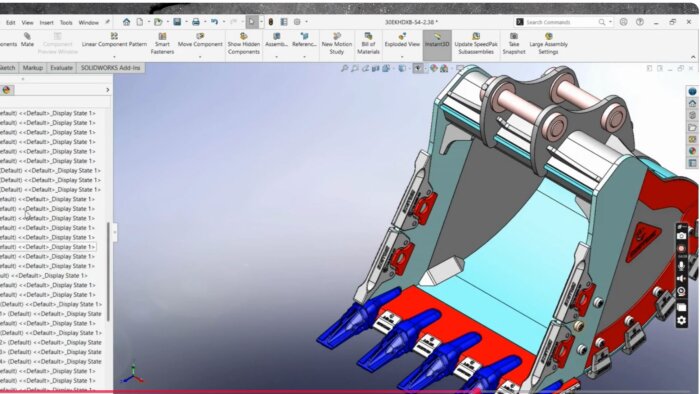The height and width of the screenshot is (394, 700).
Task: Toggle the recorder microphone
Action: (x=681, y=265)
